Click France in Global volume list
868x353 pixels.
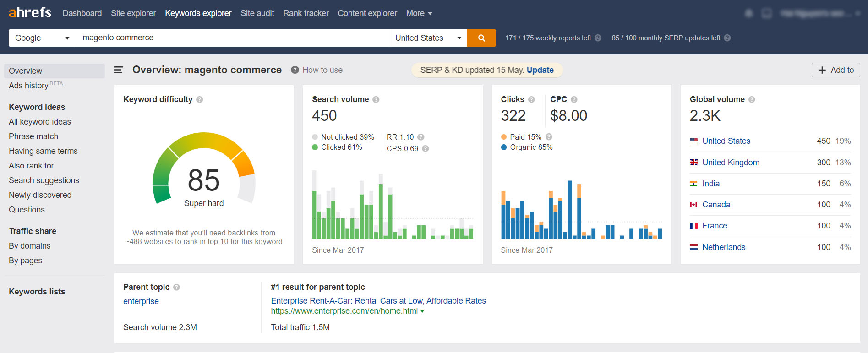click(715, 226)
